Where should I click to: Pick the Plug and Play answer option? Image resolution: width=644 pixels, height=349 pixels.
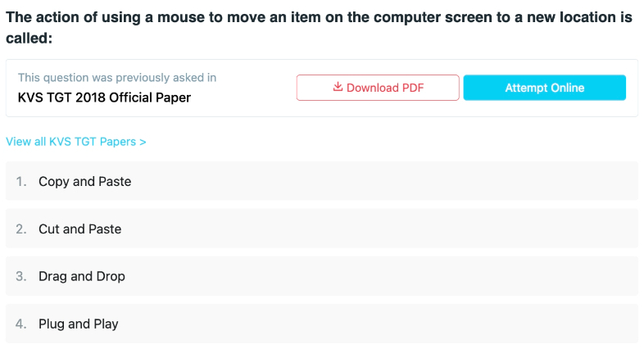pos(322,324)
